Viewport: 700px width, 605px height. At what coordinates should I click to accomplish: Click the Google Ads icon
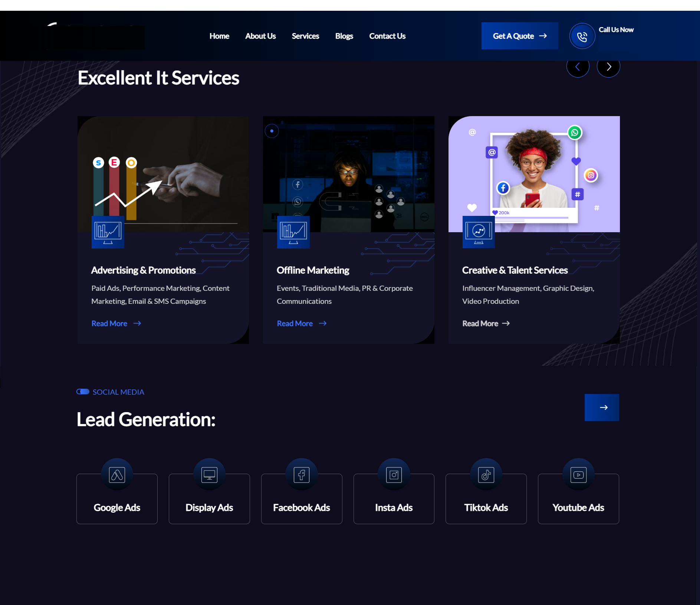pyautogui.click(x=117, y=474)
